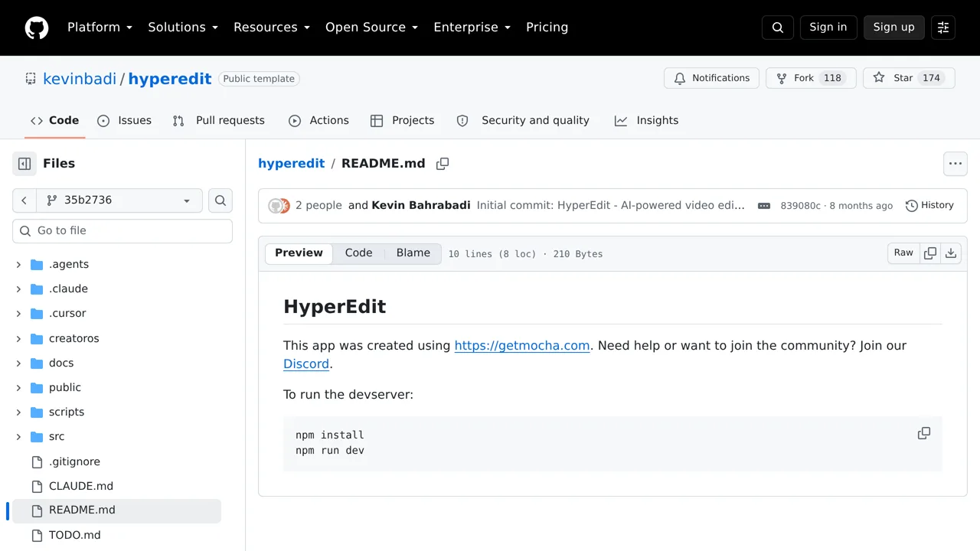Click the CLAUDE.md file icon
Screen dimensions: 980x551
pos(37,486)
